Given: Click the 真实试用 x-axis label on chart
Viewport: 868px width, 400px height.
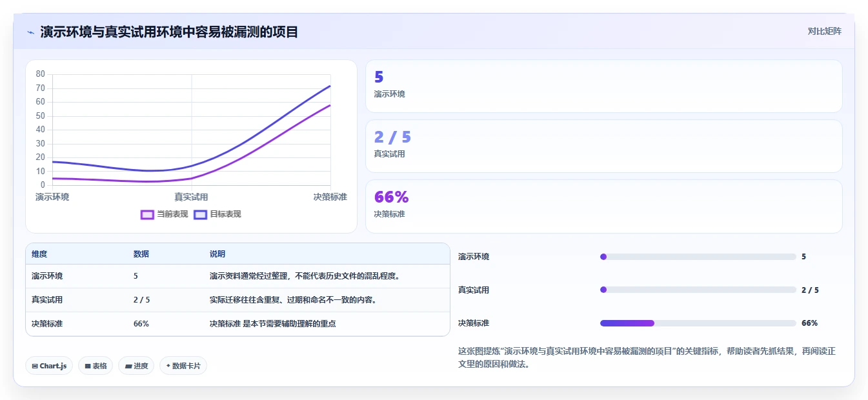Looking at the screenshot, I should point(191,197).
